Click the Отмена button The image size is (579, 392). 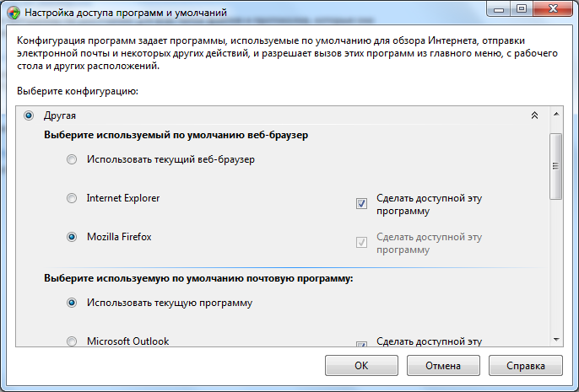pyautogui.click(x=443, y=366)
